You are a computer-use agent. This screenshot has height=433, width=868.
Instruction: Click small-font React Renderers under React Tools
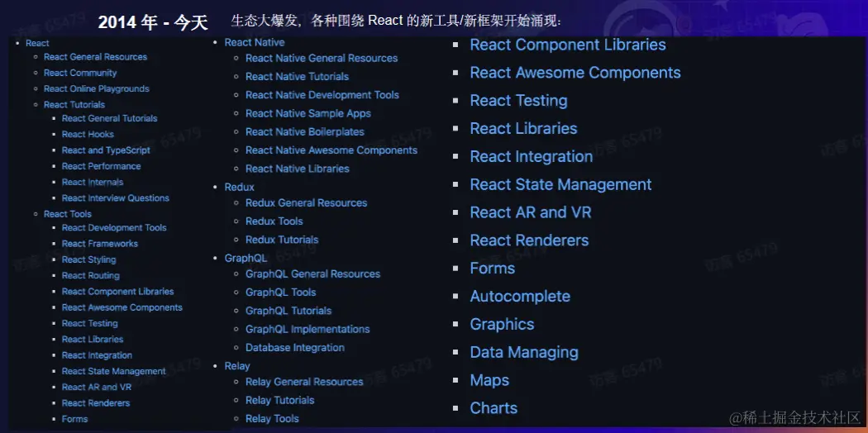[96, 403]
